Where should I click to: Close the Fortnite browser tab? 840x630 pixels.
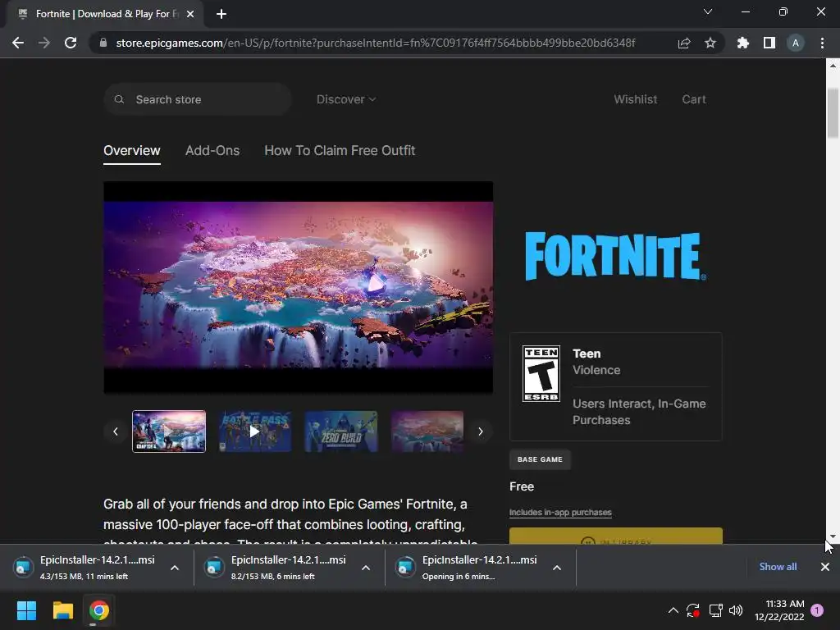pyautogui.click(x=190, y=14)
